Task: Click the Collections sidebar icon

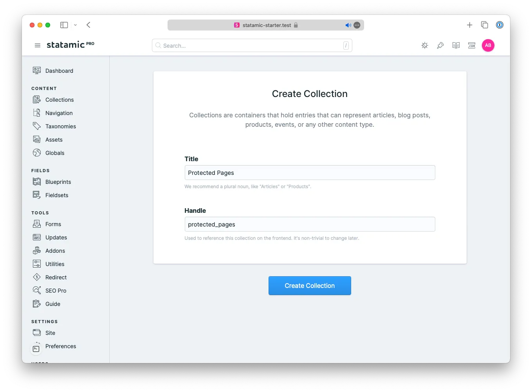Action: tap(37, 99)
